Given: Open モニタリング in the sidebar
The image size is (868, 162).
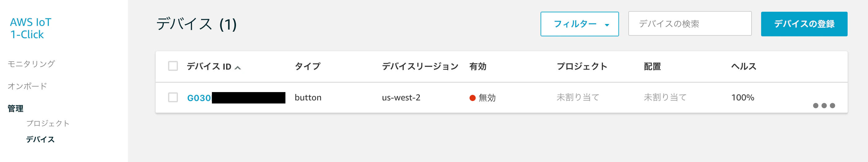Looking at the screenshot, I should coord(31,64).
